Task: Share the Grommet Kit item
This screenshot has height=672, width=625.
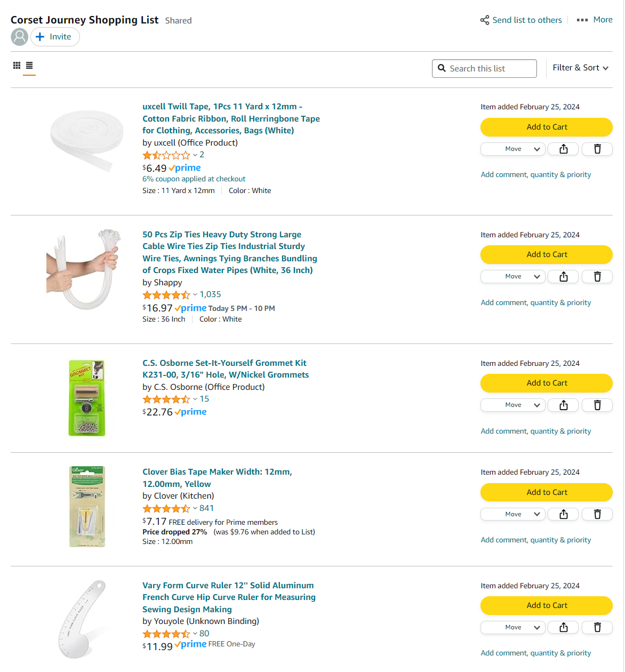Action: click(x=563, y=405)
